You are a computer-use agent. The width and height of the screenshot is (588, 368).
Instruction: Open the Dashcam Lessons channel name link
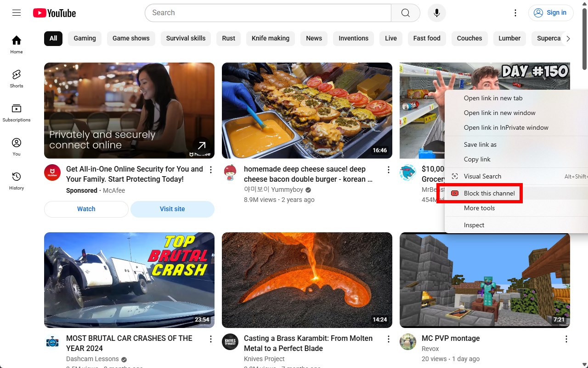pos(92,359)
